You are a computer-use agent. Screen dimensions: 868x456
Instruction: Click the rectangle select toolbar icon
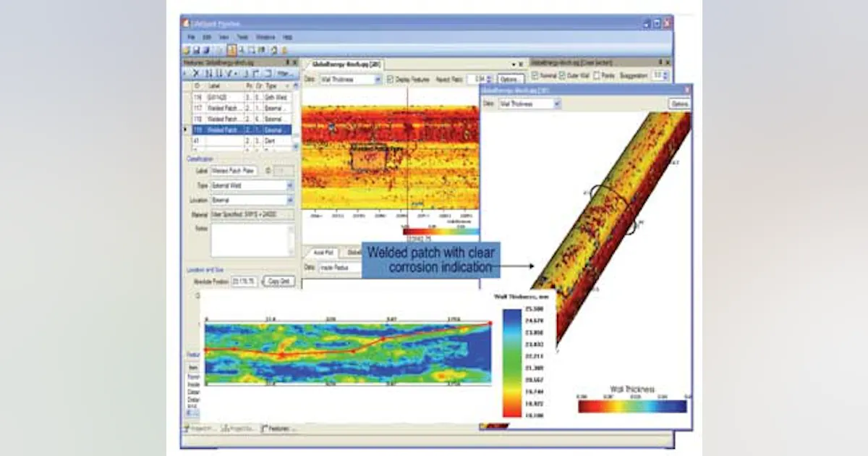pos(252,50)
